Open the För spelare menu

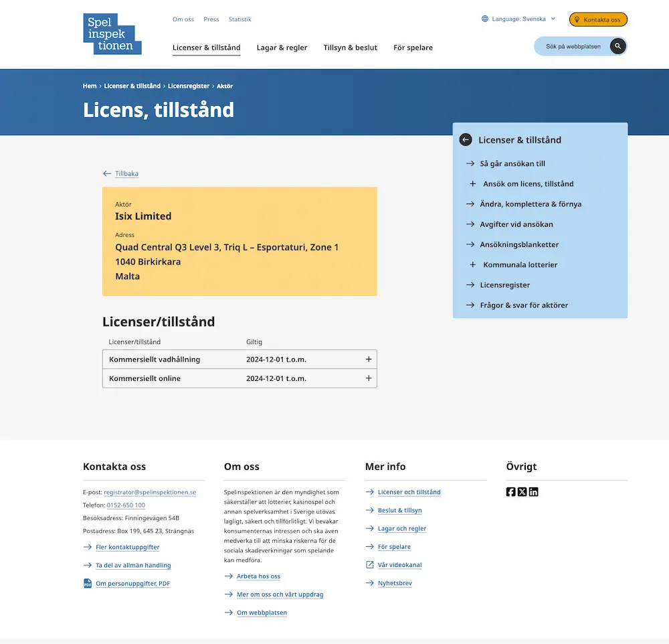click(x=413, y=48)
